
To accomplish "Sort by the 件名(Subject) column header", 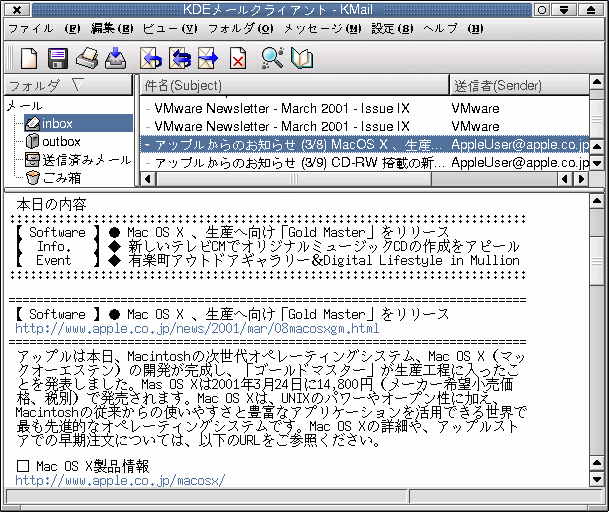I will (x=294, y=85).
